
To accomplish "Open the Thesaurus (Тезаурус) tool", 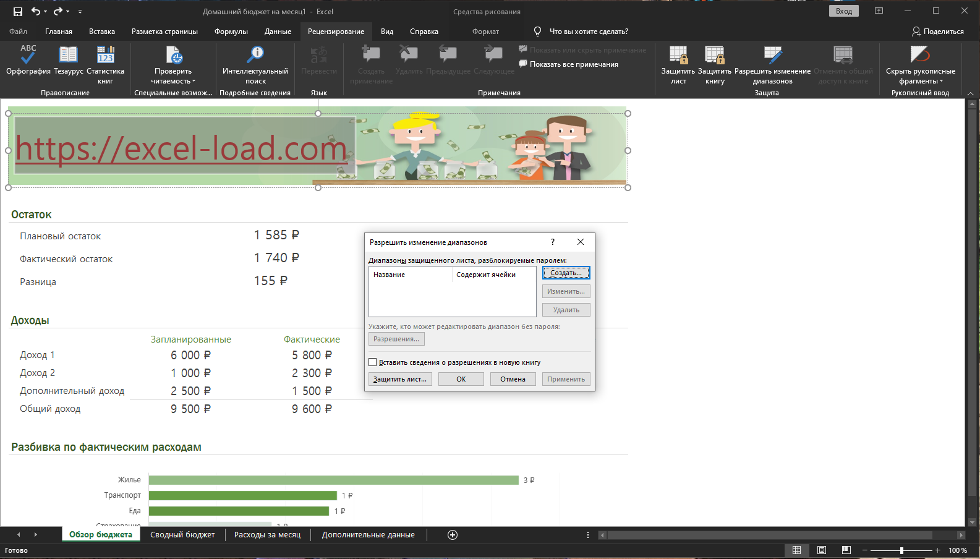I will pos(68,60).
